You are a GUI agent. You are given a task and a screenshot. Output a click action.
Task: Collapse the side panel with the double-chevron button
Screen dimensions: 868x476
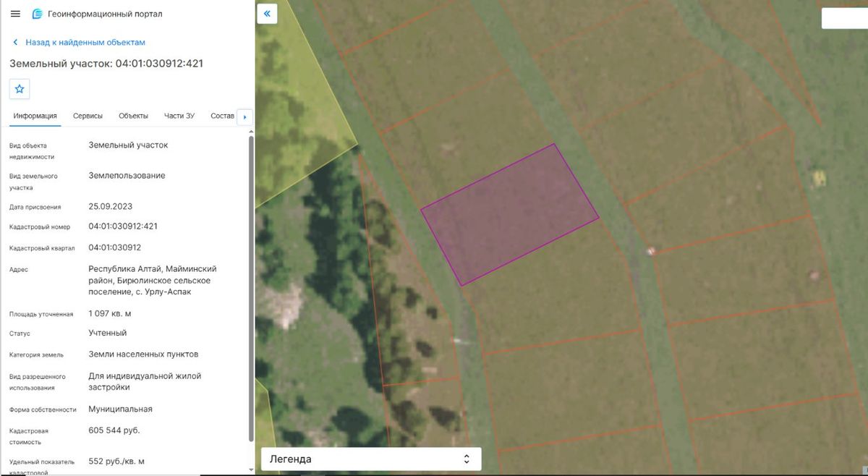point(267,13)
